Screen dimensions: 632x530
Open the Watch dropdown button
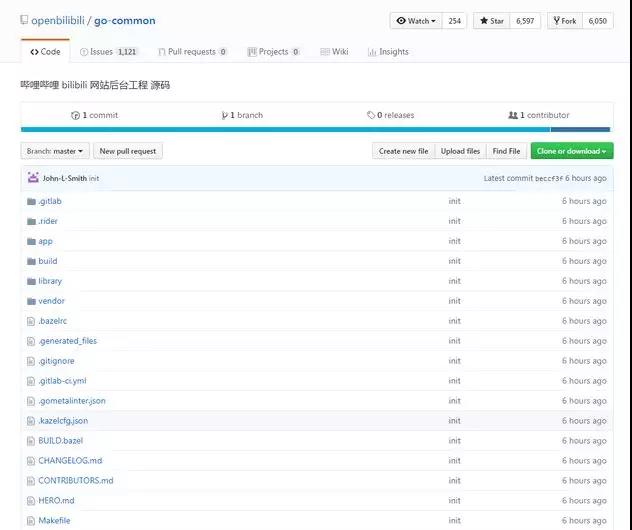tap(416, 21)
